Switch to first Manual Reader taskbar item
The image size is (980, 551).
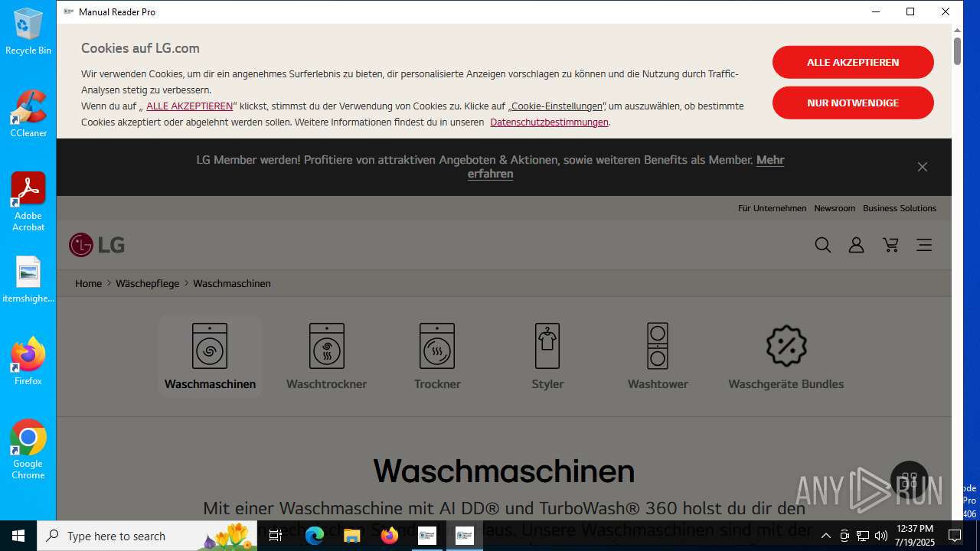pyautogui.click(x=426, y=536)
